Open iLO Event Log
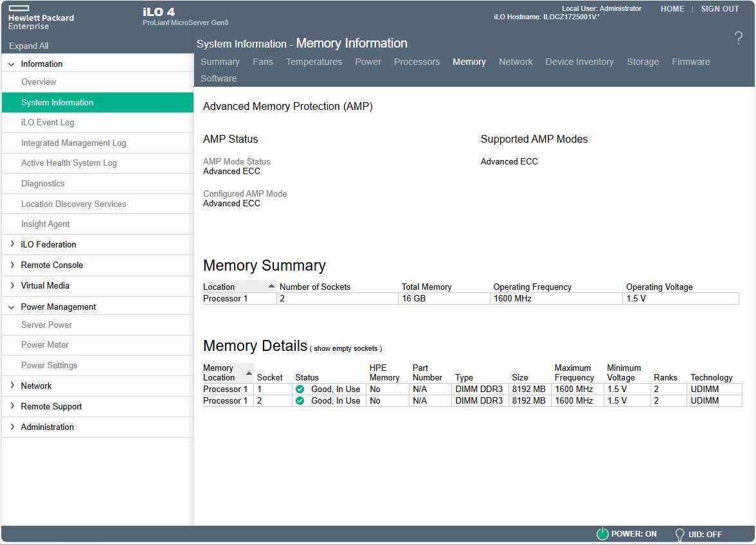Screen dimensions: 756x545 48,122
